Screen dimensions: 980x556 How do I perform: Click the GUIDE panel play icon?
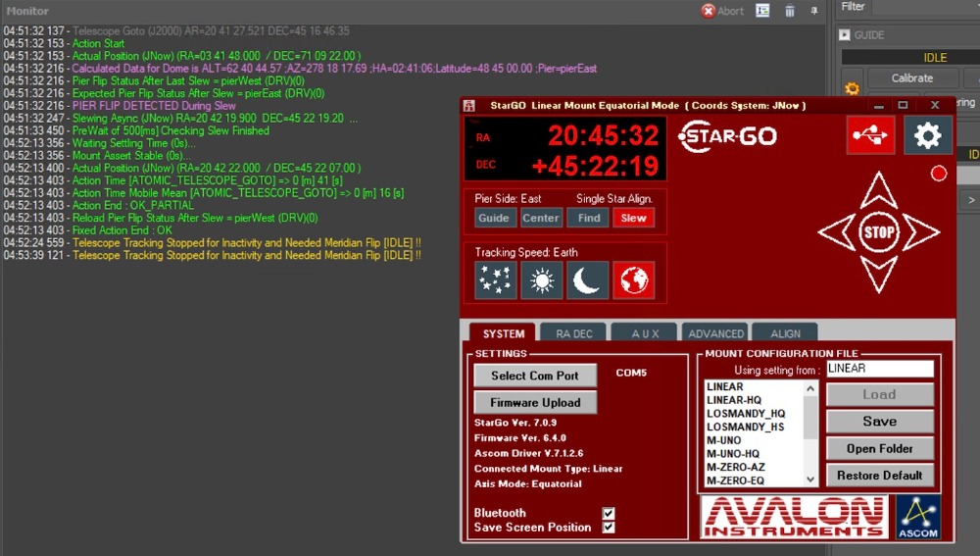coord(845,35)
